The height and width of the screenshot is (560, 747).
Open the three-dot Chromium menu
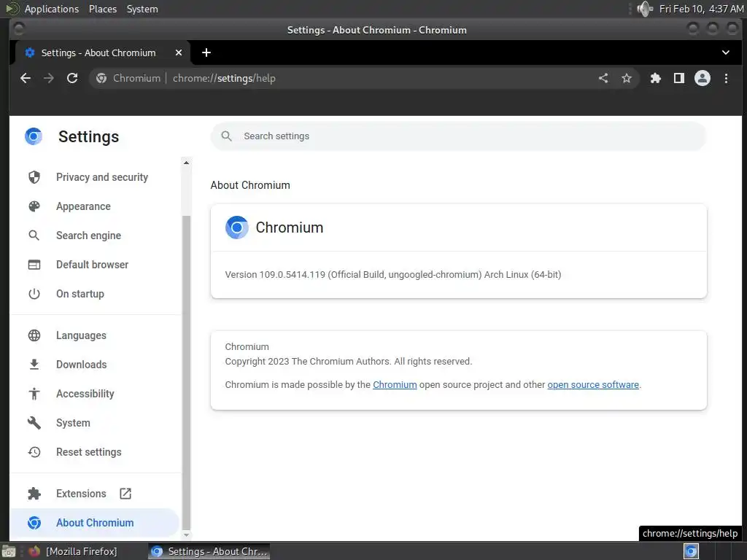pyautogui.click(x=726, y=78)
